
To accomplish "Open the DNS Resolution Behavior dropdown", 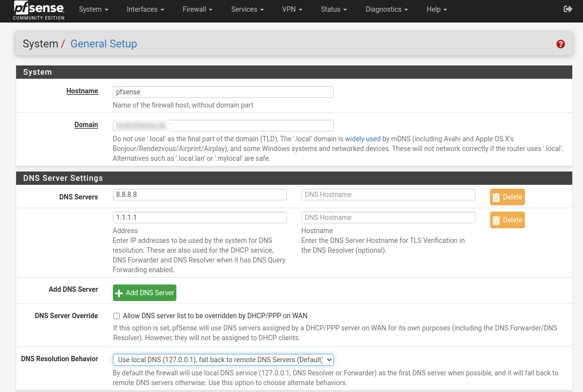I will [223, 360].
